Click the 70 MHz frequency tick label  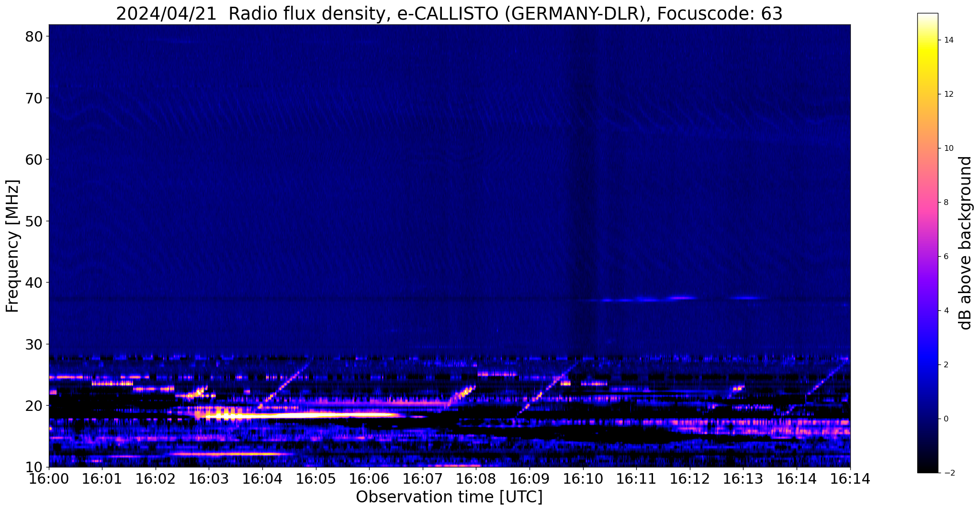pyautogui.click(x=34, y=98)
